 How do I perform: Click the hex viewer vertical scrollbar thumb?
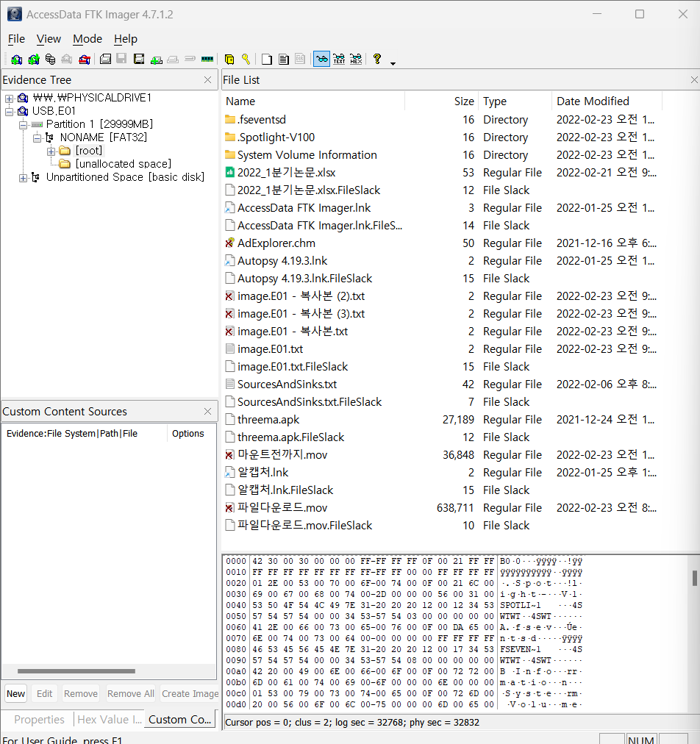695,578
